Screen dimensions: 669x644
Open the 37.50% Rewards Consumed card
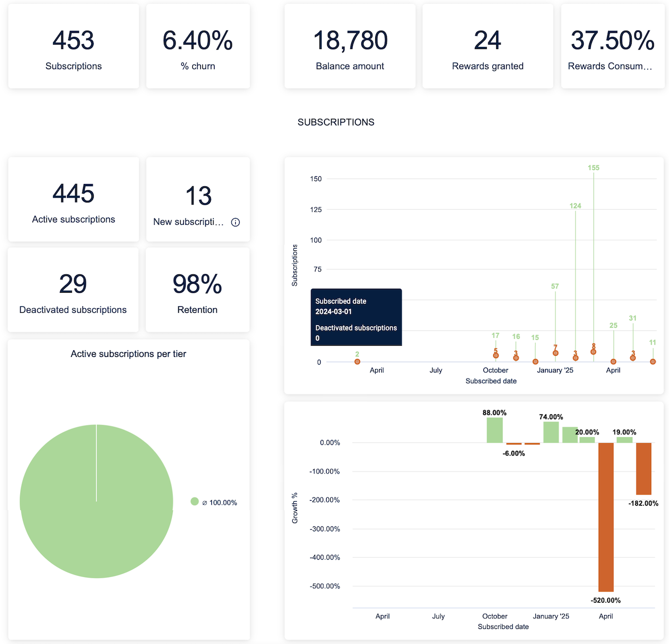(613, 46)
